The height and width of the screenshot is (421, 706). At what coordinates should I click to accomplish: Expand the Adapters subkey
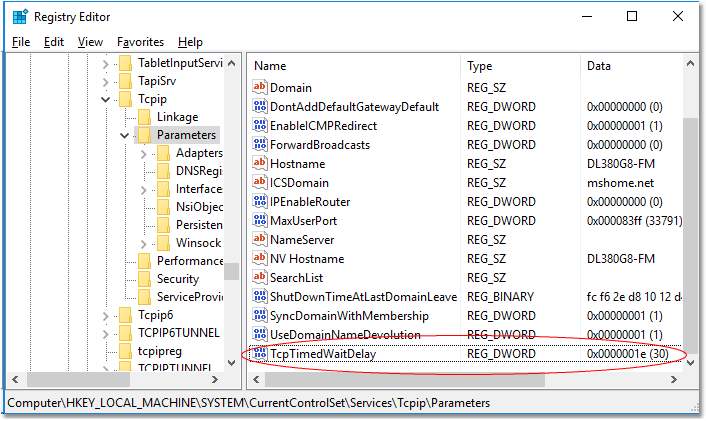pyautogui.click(x=144, y=154)
